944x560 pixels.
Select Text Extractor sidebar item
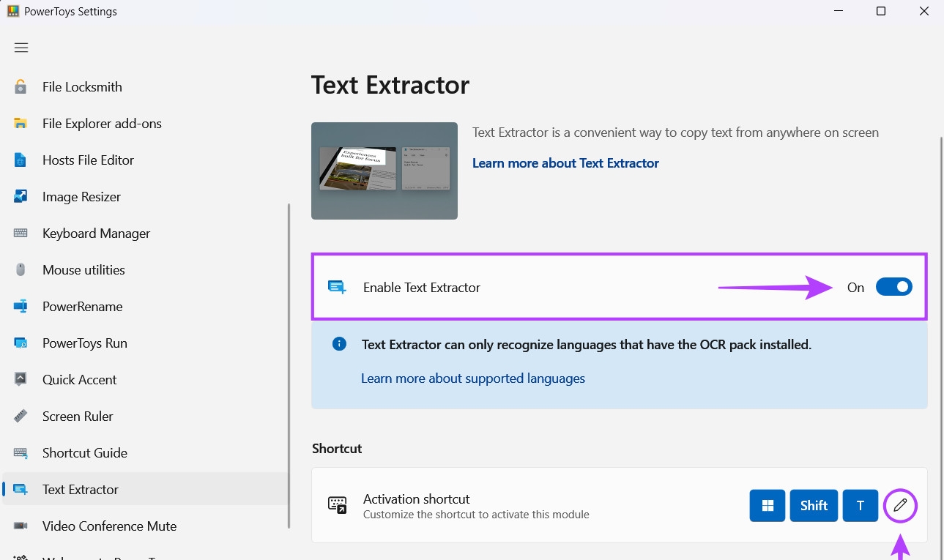tap(145, 489)
